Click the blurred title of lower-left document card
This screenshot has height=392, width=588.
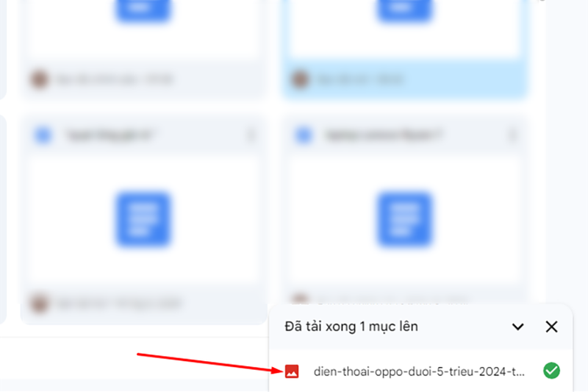[111, 135]
